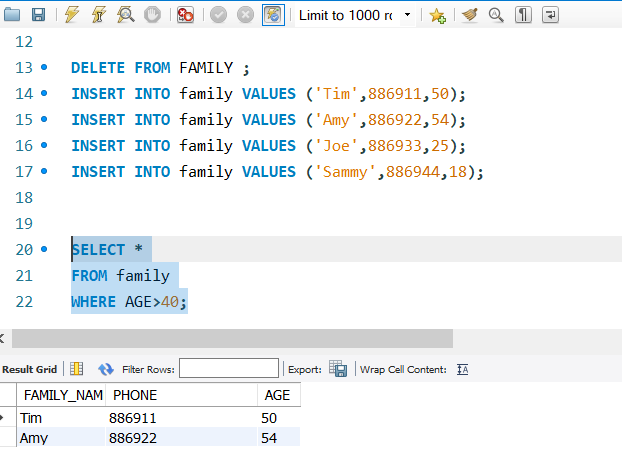Image resolution: width=622 pixels, height=467 pixels.
Task: Click INSERT line with 'Tim'
Action: pyautogui.click(x=269, y=94)
